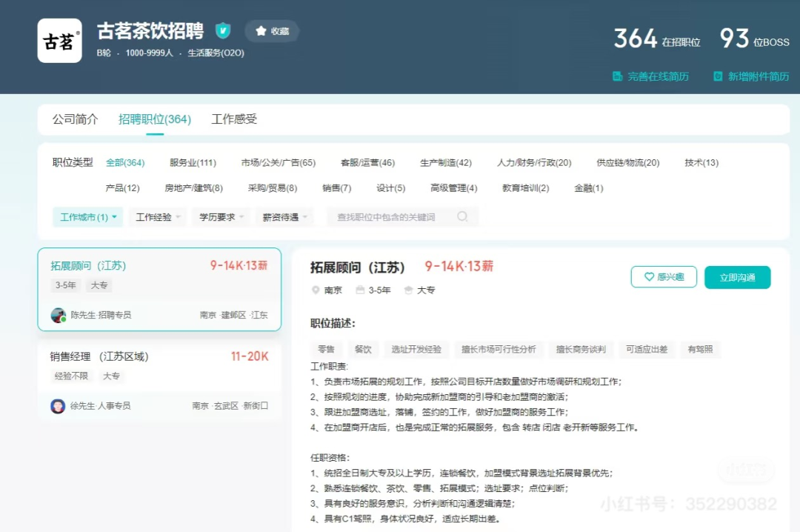Toggle 感兴趣 on the job posting
Screen dimensions: 800x532
coord(663,277)
